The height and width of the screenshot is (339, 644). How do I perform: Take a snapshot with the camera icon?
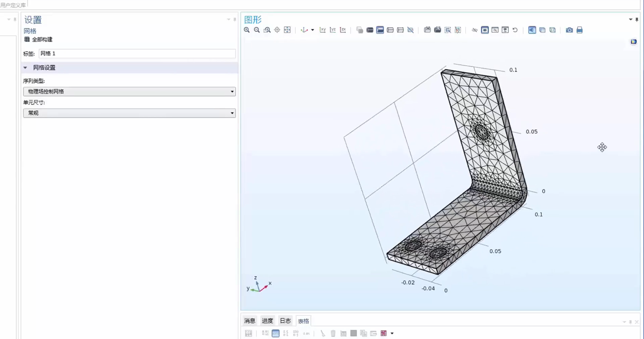[x=569, y=30]
